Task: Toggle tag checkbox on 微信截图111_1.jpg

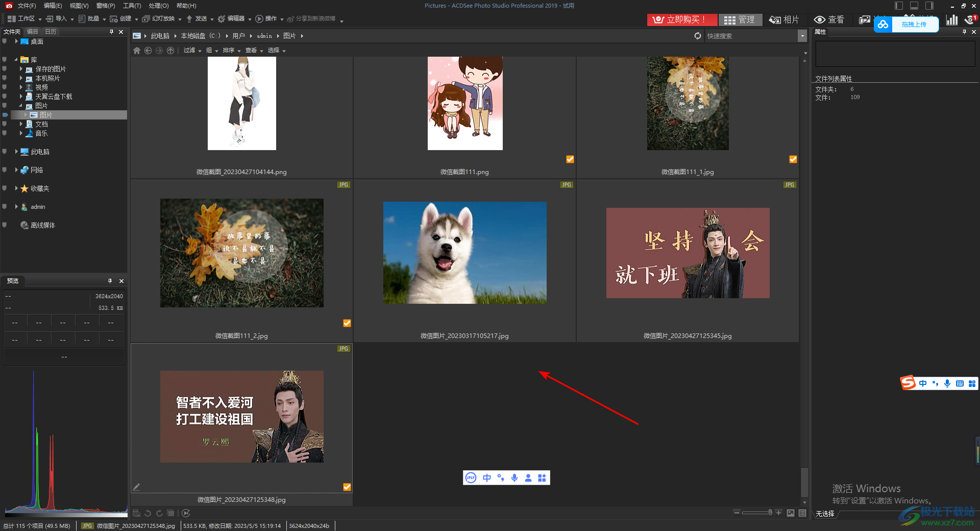Action: (793, 159)
